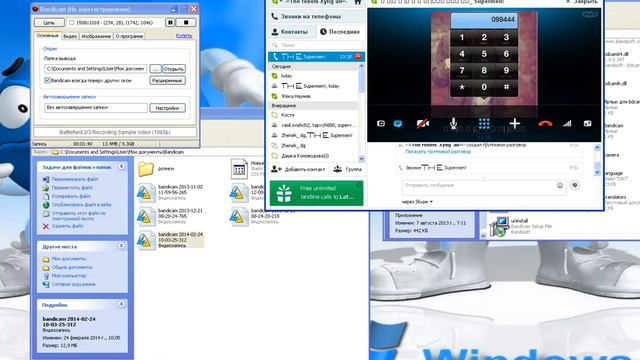Collapse the Подробно details panel
Screen dimensions: 640x360
121,304
